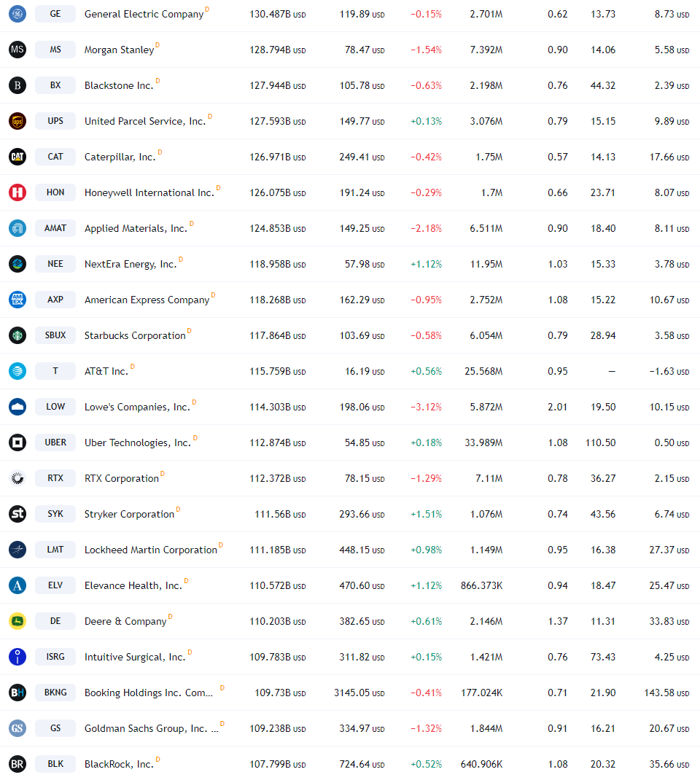The image size is (700, 780).
Task: Click the Morgan Stanley MS logo icon
Action: pos(17,50)
